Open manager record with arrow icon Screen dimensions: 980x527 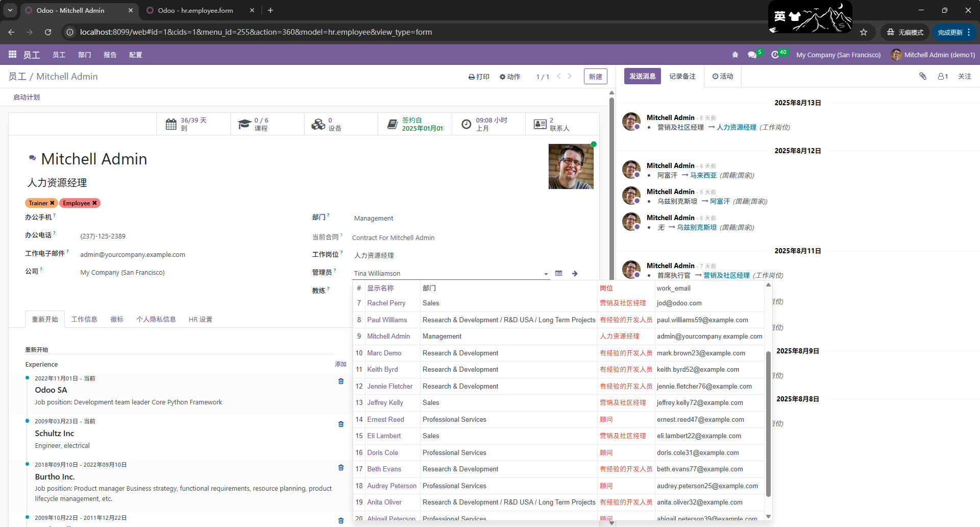(x=575, y=274)
